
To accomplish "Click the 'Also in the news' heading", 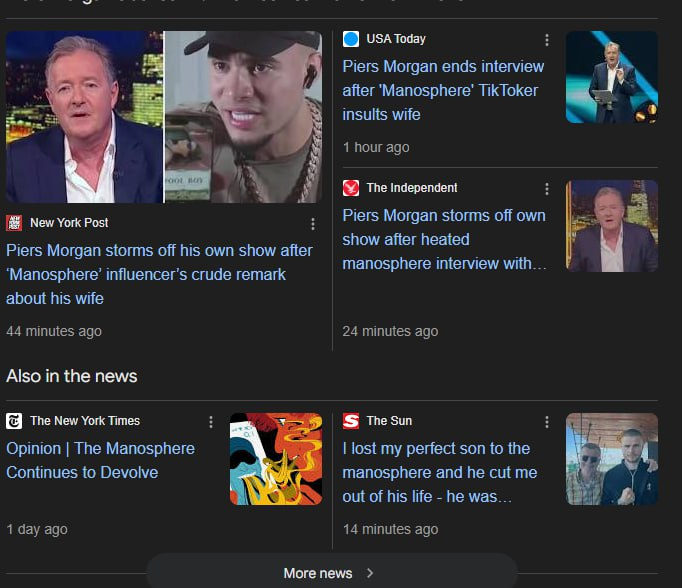I will [72, 376].
